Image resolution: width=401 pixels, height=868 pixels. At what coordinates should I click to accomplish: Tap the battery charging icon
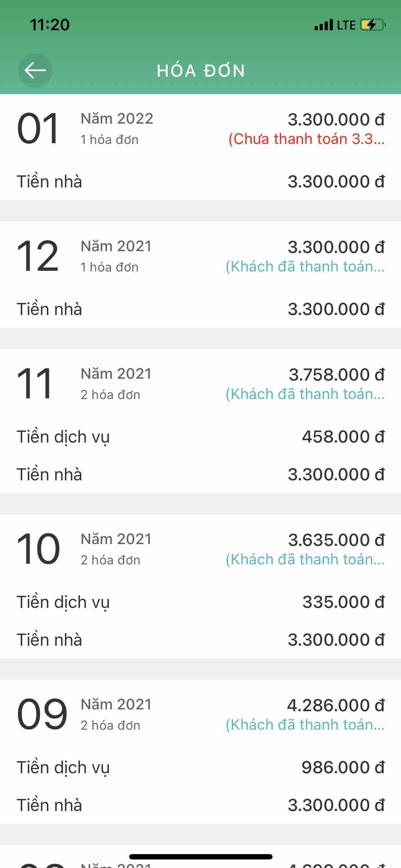coord(373,25)
